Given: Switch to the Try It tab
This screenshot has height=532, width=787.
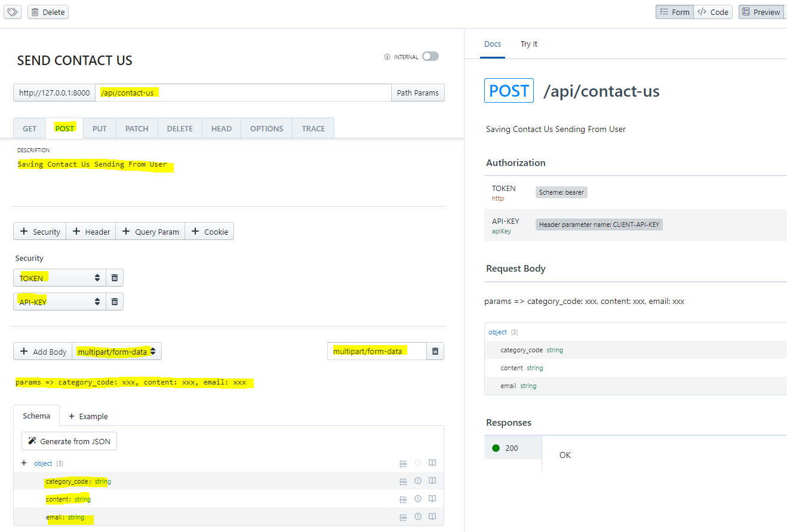Looking at the screenshot, I should coord(528,44).
